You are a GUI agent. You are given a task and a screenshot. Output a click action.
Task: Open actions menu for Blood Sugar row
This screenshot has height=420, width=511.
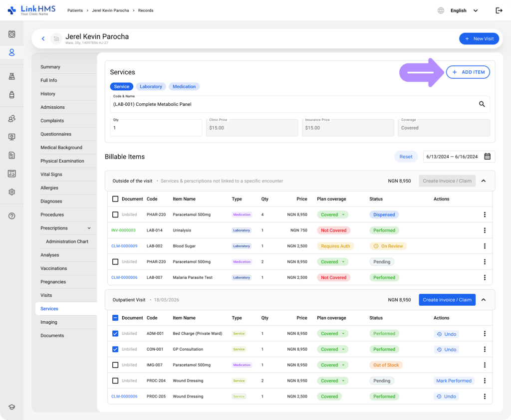click(x=485, y=246)
